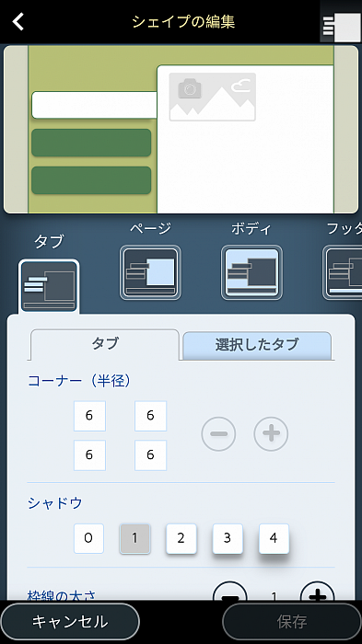The width and height of the screenshot is (362, 644).
Task: Select top-left corner radius field
Action: [89, 416]
